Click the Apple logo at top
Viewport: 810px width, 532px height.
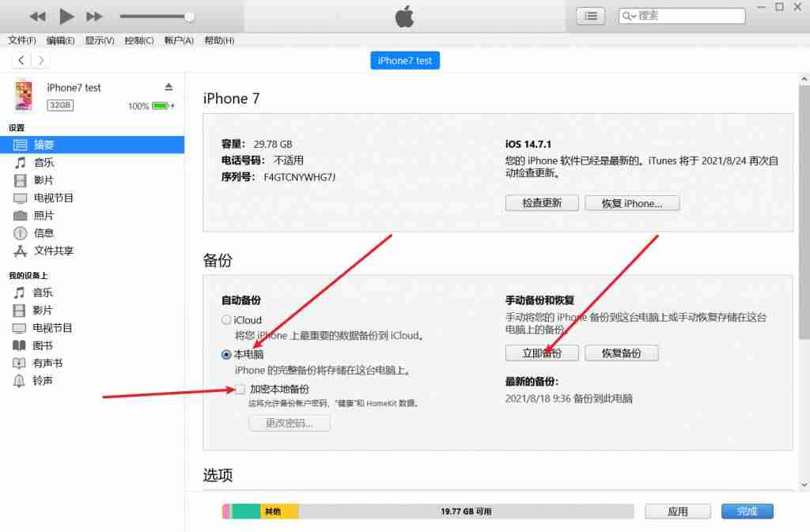click(404, 17)
